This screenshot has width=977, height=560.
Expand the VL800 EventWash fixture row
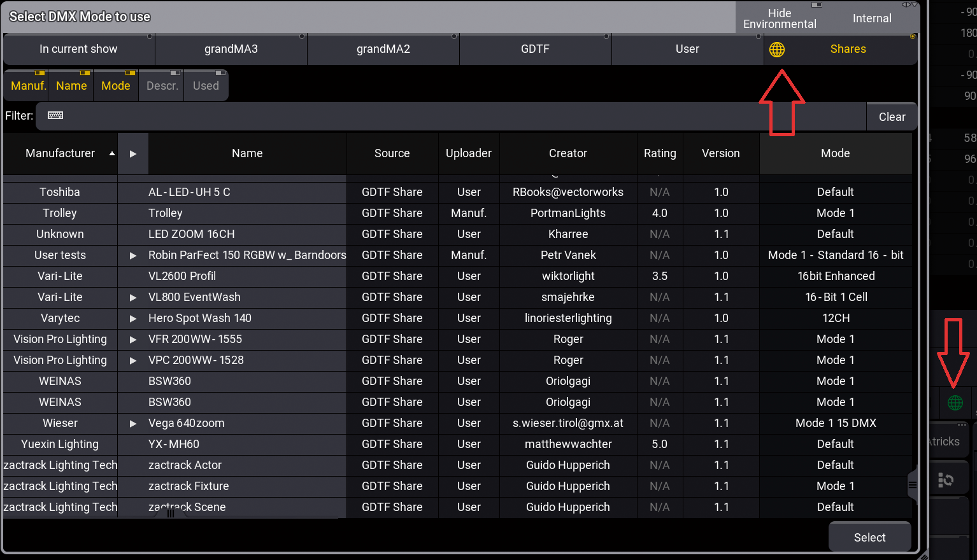tap(132, 297)
